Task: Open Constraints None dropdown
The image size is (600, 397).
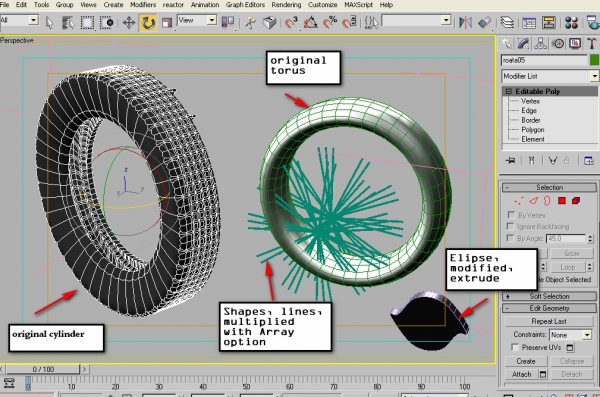Action: (x=571, y=335)
